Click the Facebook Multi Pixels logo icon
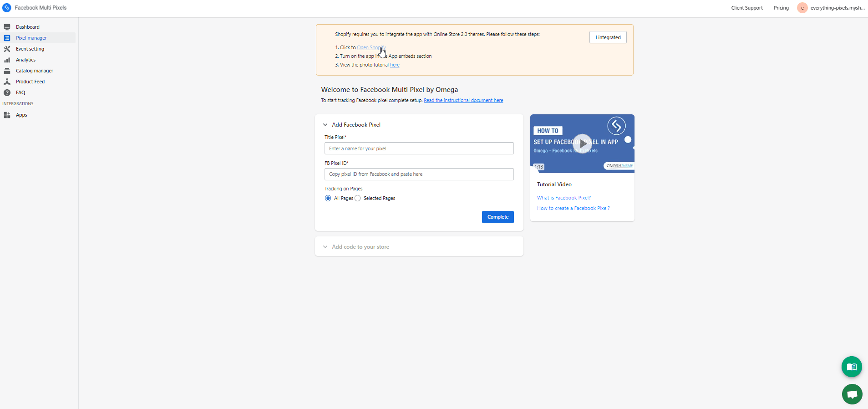Screen dimensions: 868x409 click(7, 8)
